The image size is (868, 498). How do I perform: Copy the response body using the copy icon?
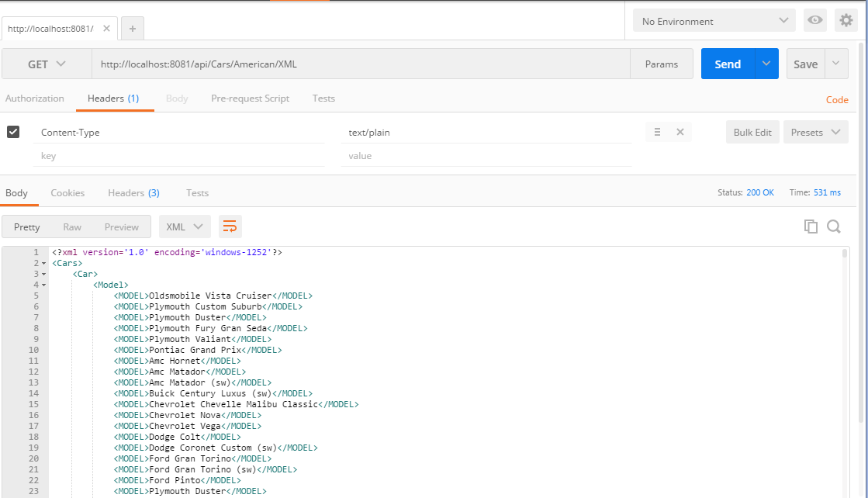tap(811, 227)
